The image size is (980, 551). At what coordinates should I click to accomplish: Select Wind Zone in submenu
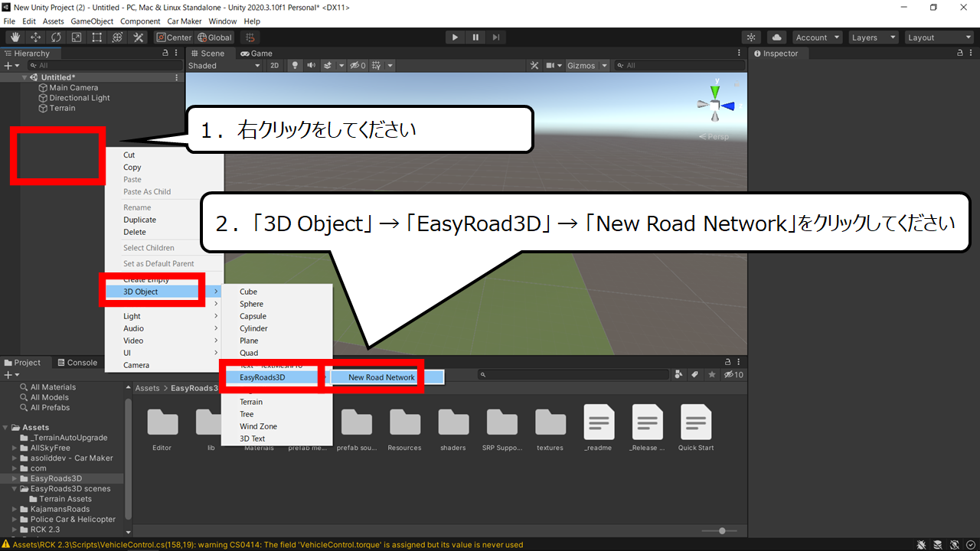click(x=258, y=426)
